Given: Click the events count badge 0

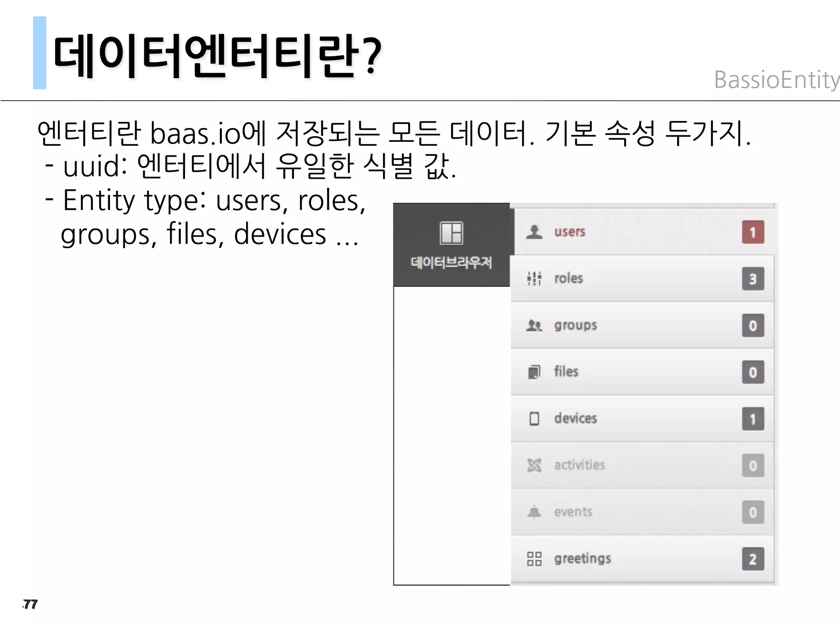Looking at the screenshot, I should click(x=753, y=512).
